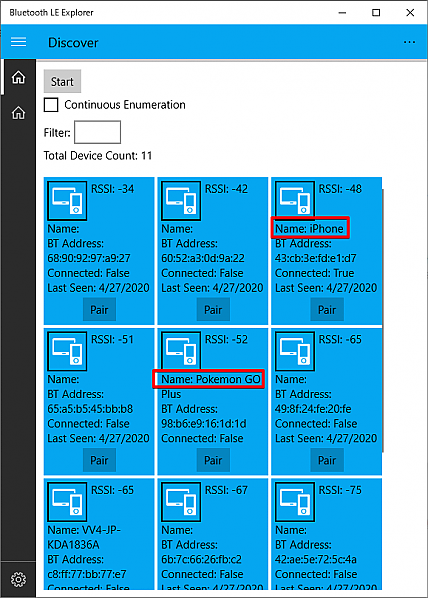Click the Start enumeration button
428x598 pixels.
pyautogui.click(x=62, y=81)
